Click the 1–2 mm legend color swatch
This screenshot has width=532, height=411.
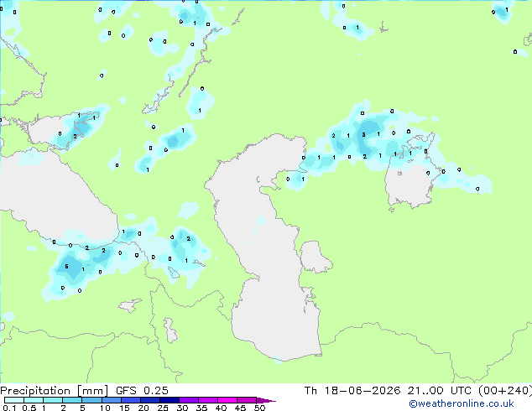click(x=53, y=400)
